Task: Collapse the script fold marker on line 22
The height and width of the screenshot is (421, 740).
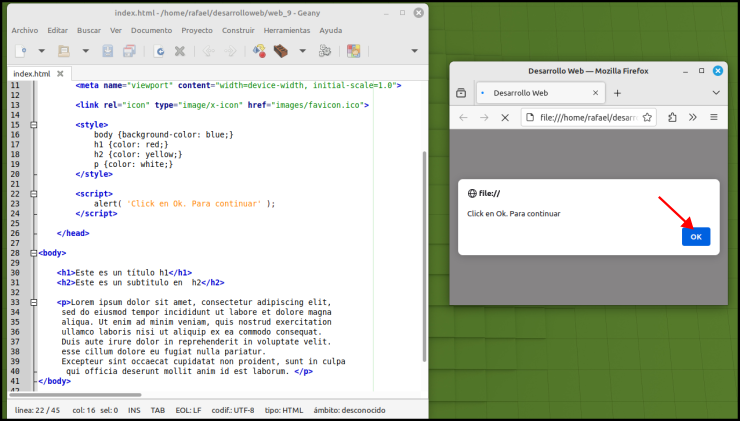Action: pos(34,194)
